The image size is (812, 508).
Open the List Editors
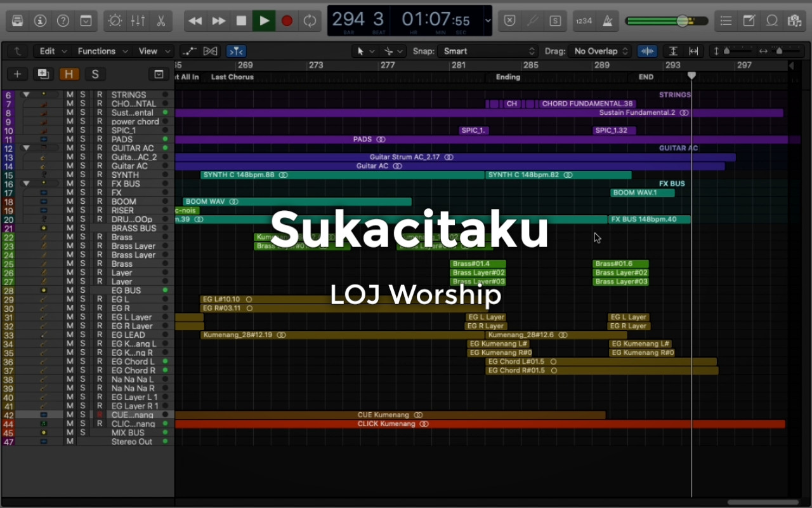pos(726,20)
